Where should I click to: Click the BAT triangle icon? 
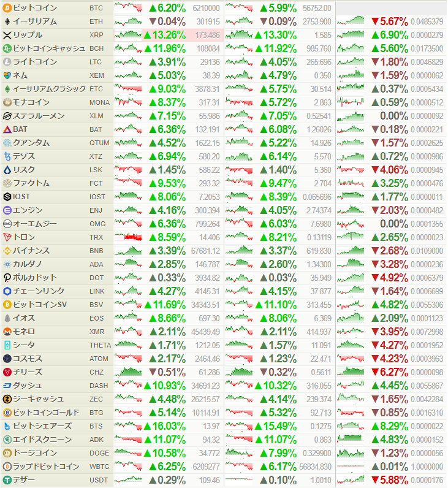pyautogui.click(x=7, y=129)
